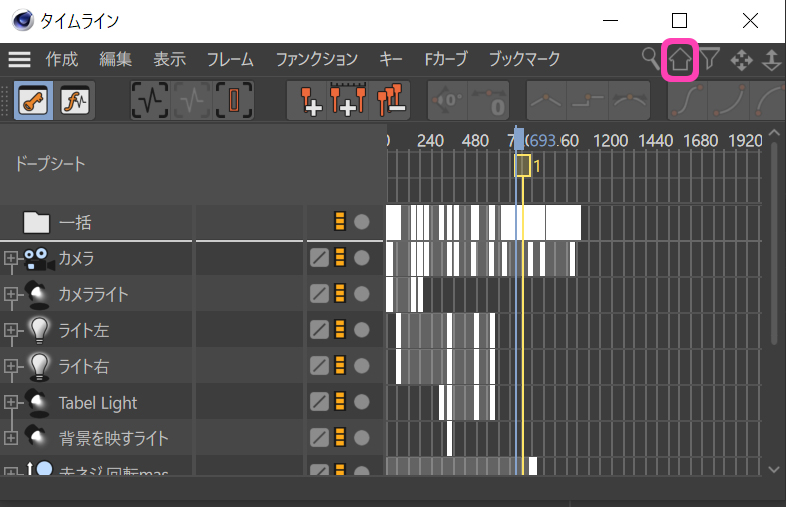Toggle the grey dot on Tabel Light row

pyautogui.click(x=362, y=402)
